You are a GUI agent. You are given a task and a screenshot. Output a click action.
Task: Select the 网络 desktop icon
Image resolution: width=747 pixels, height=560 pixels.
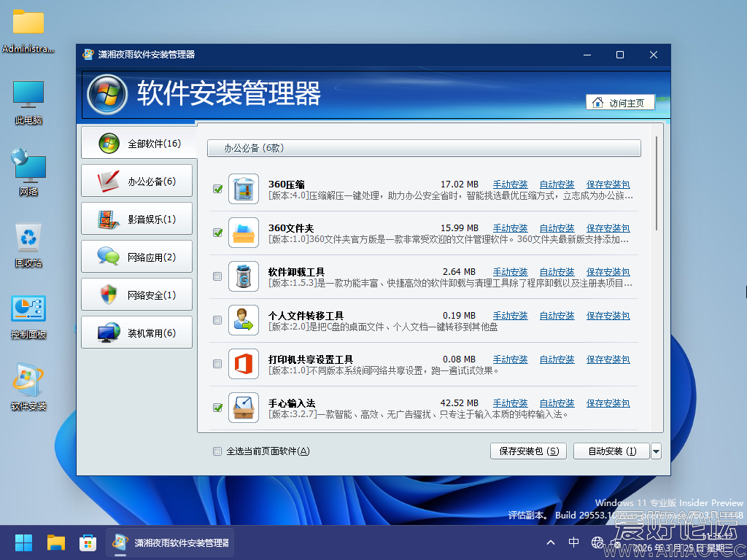28,172
